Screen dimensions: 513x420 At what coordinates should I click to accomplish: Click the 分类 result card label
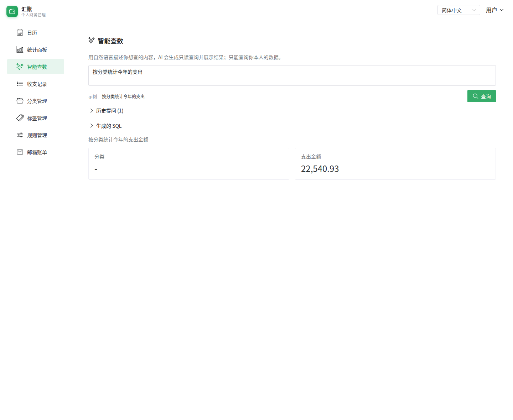pos(99,157)
